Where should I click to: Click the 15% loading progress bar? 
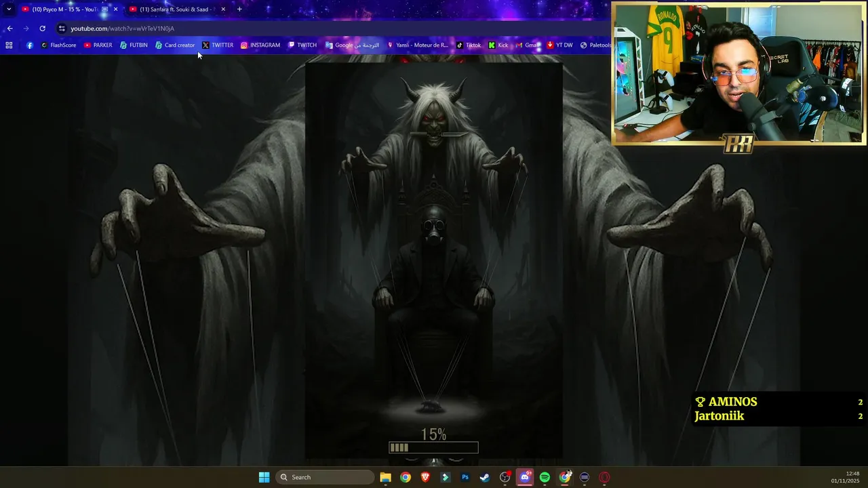pos(433,447)
